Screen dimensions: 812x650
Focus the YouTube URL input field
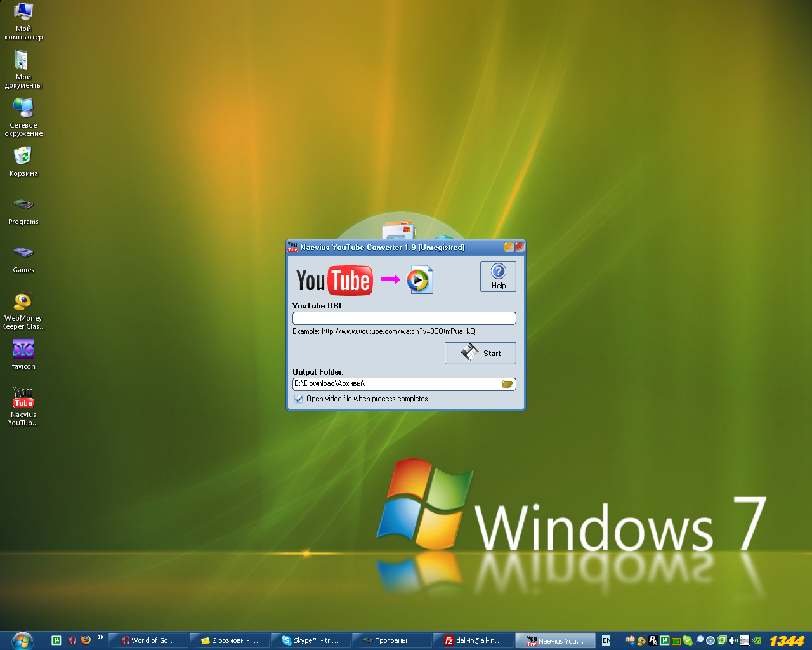tap(404, 318)
